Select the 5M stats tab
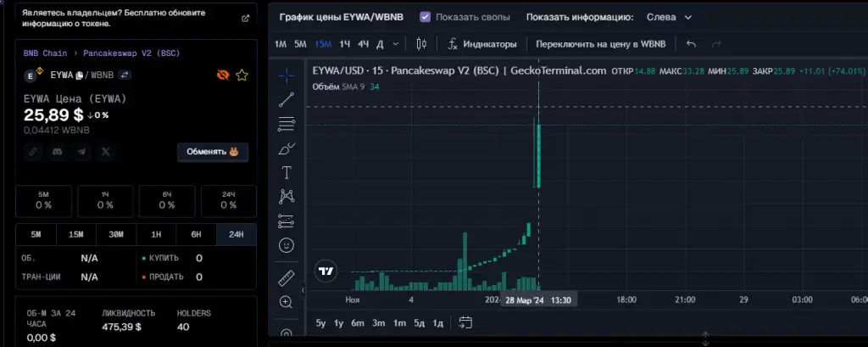 [x=36, y=234]
